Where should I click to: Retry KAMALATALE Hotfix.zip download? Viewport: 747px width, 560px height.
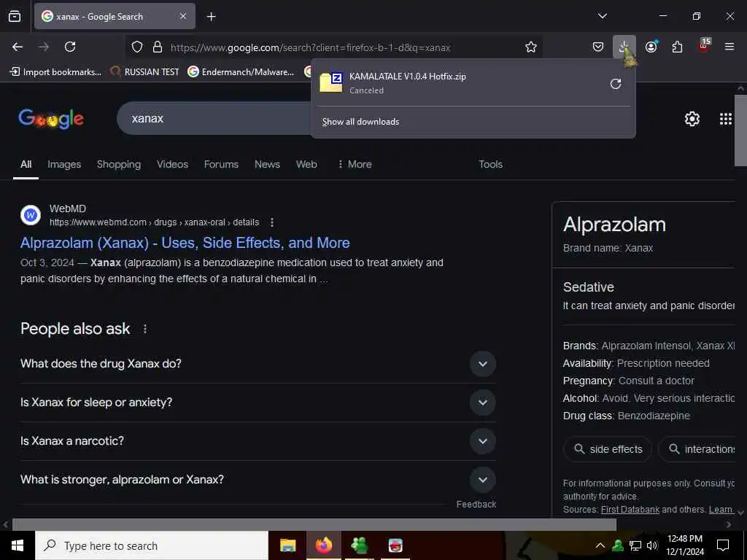click(x=616, y=84)
